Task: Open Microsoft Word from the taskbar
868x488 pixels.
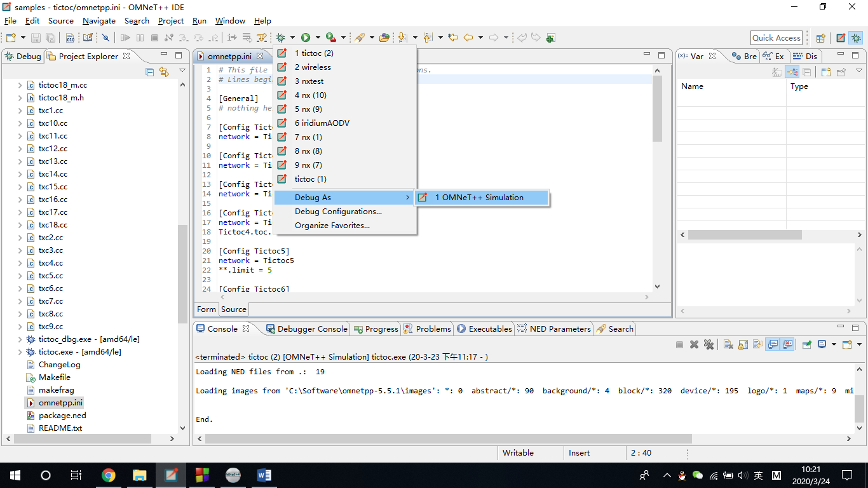Action: (x=264, y=475)
